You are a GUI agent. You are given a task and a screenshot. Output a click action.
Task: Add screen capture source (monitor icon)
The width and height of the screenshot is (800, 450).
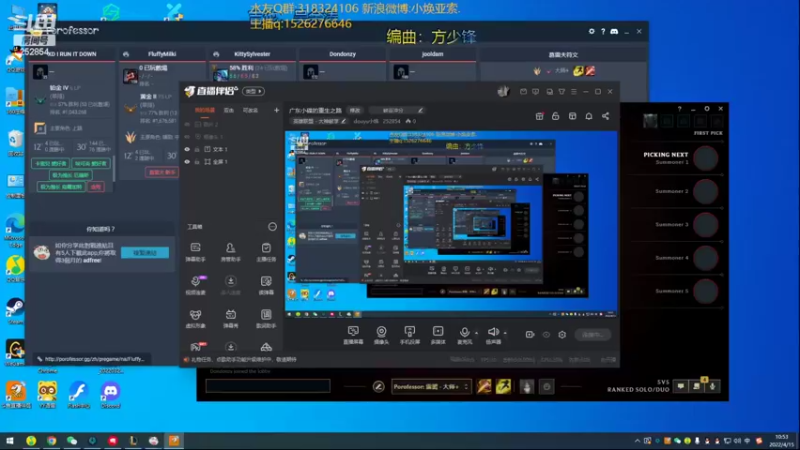point(353,335)
